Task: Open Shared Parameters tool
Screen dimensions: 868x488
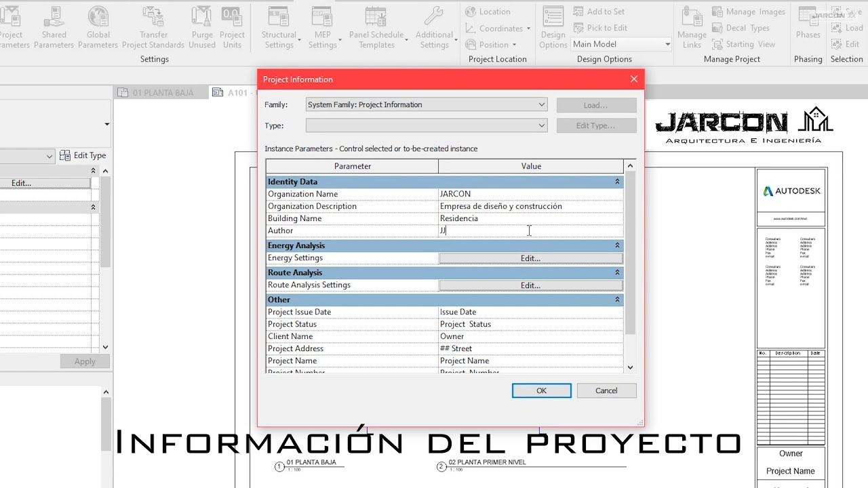Action: click(54, 27)
